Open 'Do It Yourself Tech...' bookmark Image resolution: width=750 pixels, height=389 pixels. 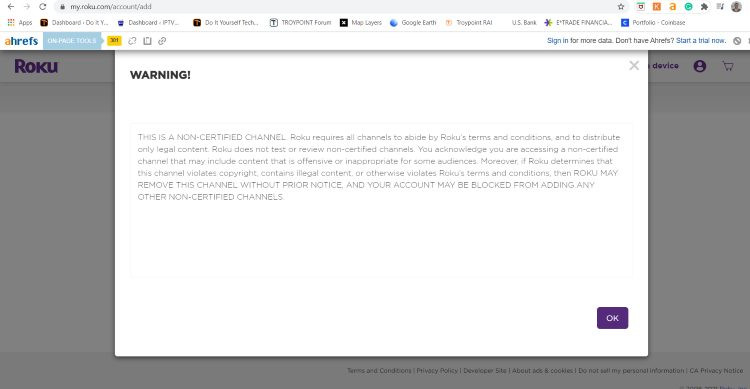pos(226,22)
